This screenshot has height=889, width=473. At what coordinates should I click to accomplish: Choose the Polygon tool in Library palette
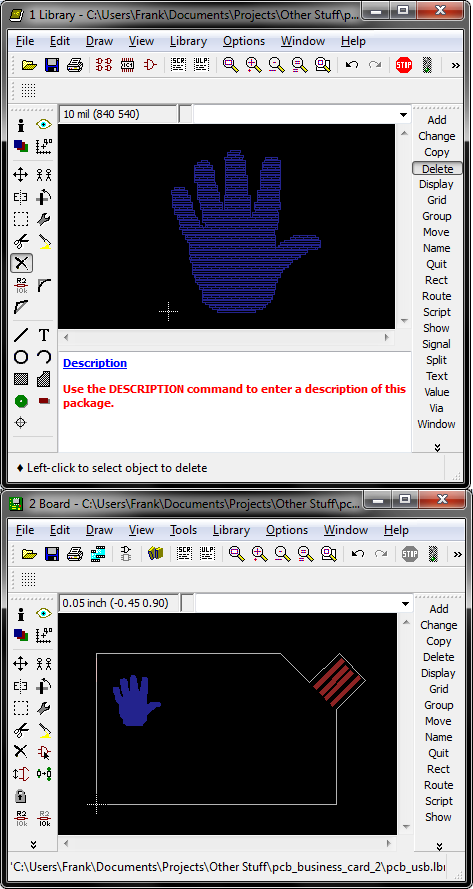point(44,379)
